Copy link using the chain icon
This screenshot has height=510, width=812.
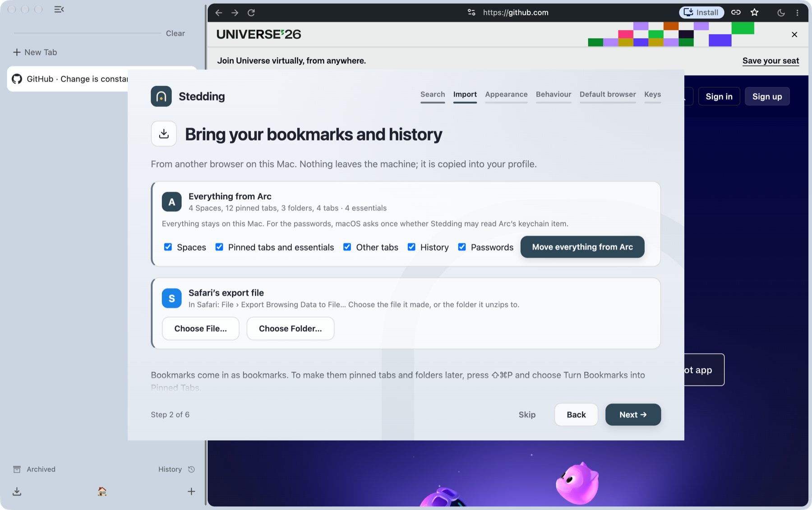(x=736, y=13)
